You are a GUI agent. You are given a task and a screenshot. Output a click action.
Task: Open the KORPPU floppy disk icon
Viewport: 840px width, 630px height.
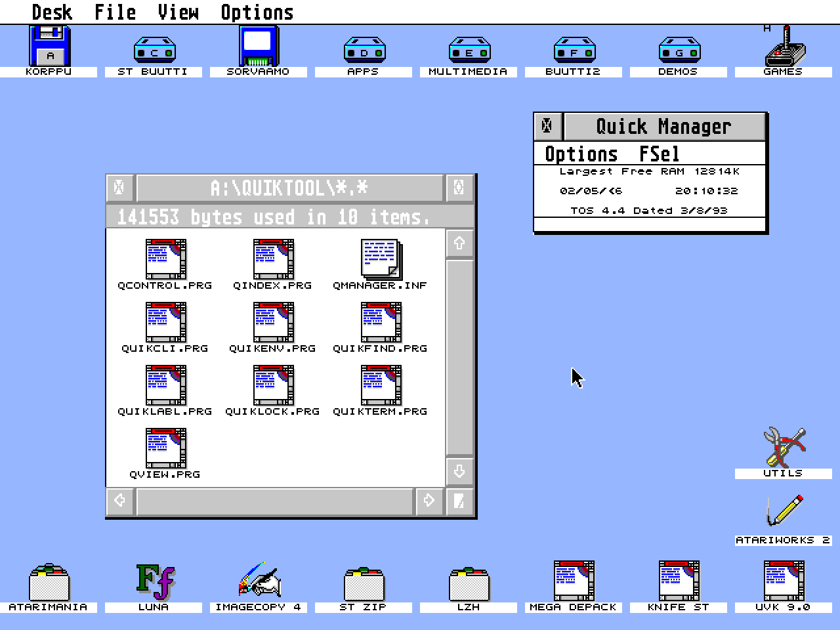[x=49, y=47]
